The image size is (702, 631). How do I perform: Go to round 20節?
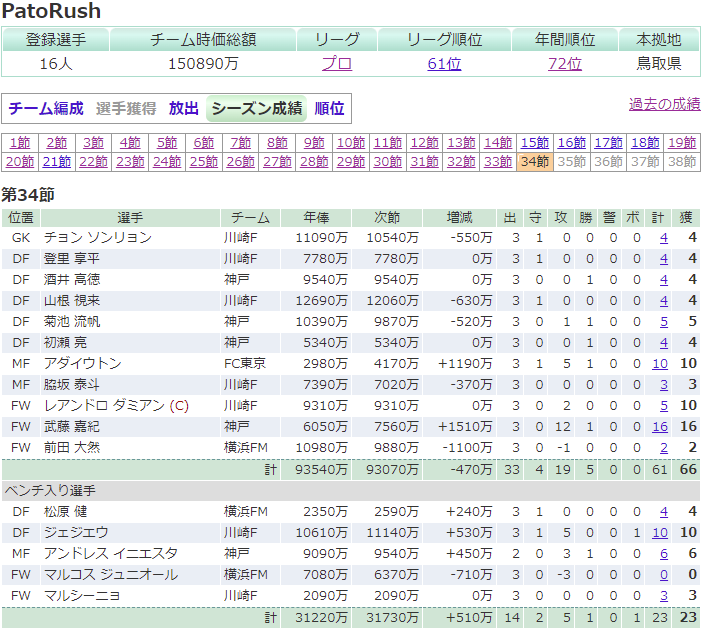coord(20,162)
